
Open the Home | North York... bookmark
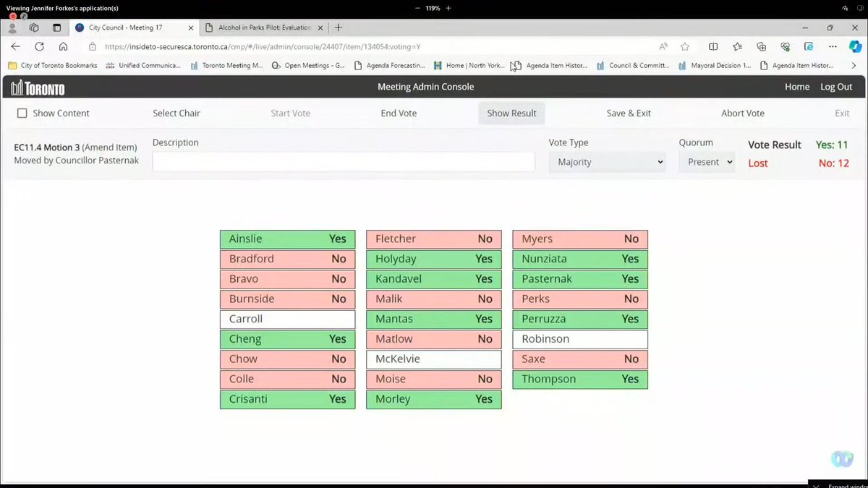tap(469, 65)
